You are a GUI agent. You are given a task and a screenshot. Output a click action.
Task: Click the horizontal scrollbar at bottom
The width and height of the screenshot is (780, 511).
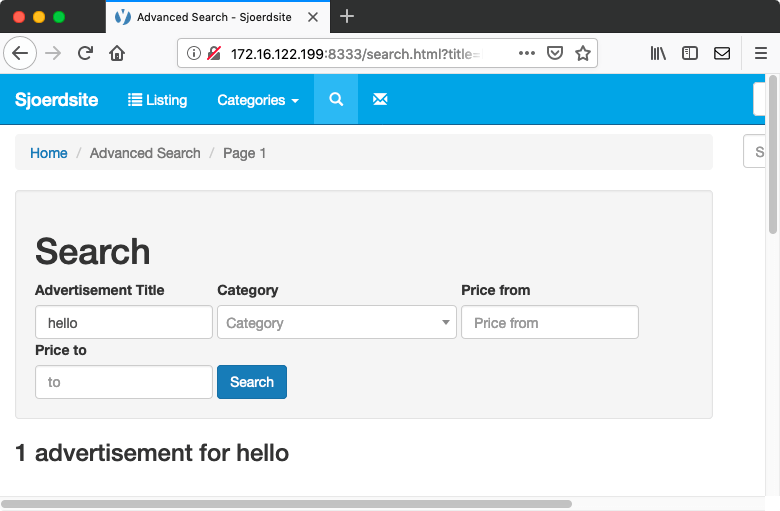tap(287, 504)
